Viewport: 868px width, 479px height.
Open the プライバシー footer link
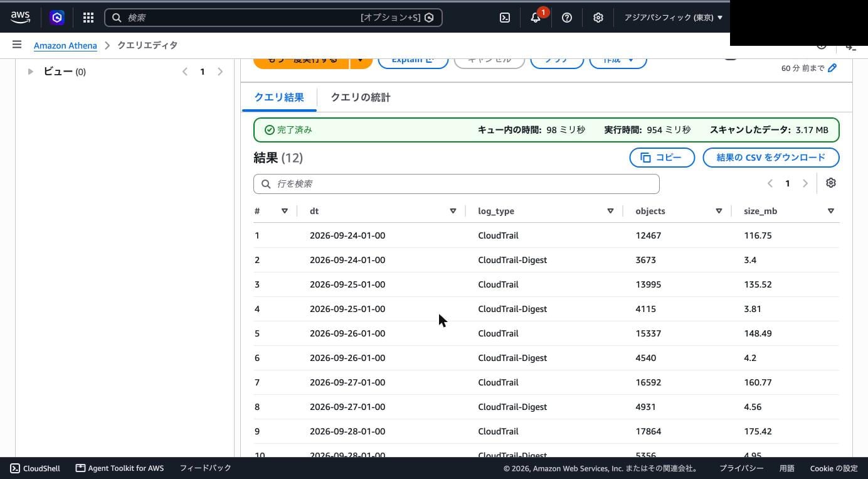pos(741,468)
